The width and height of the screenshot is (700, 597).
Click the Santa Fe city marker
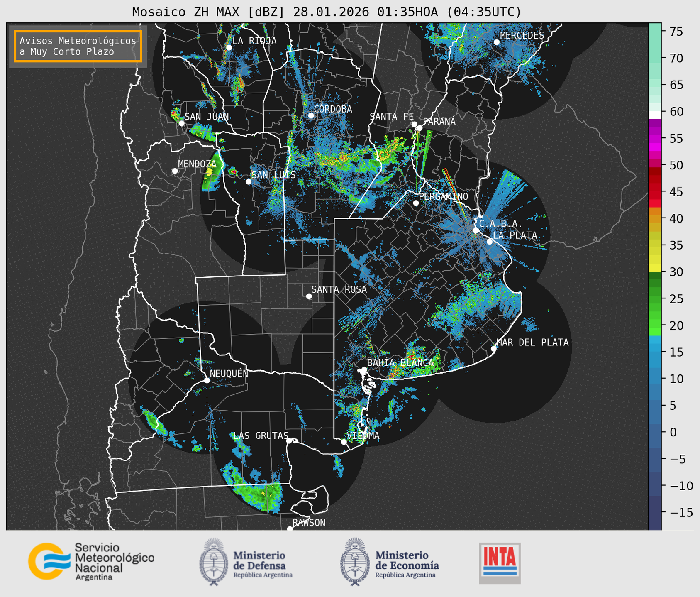(x=414, y=124)
